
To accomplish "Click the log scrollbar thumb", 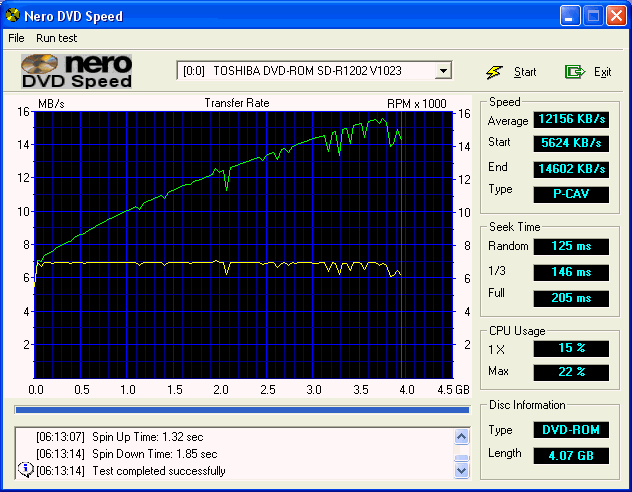I will tap(462, 458).
